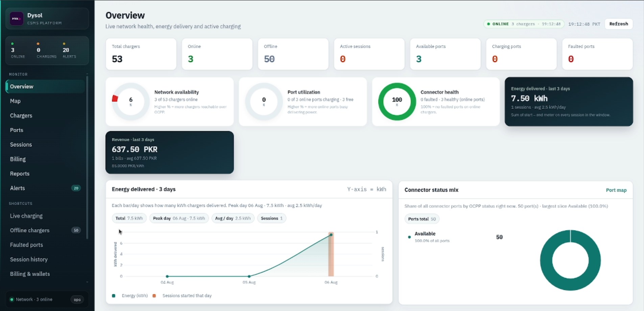This screenshot has height=311, width=644.
Task: Click the Network availability donut gauge
Action: 130,101
